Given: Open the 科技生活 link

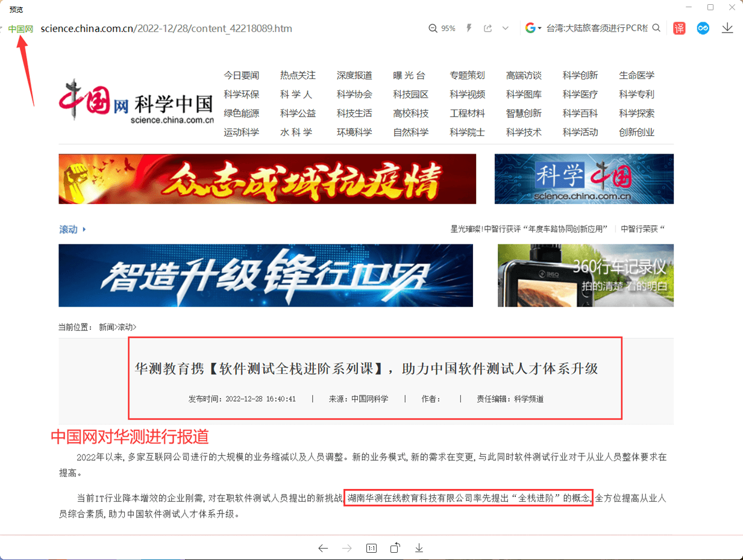Looking at the screenshot, I should click(x=354, y=113).
